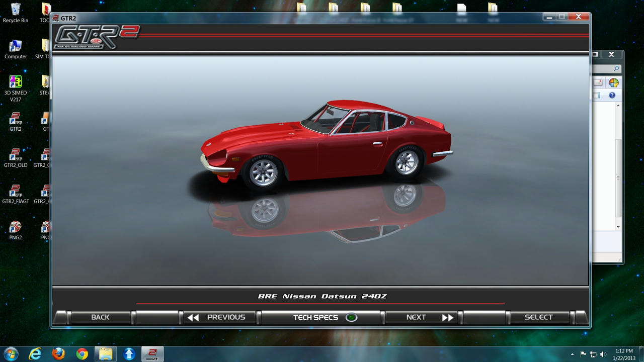The width and height of the screenshot is (644, 362).
Task: Click the blue up-arrow taskbar app
Action: coord(129,354)
